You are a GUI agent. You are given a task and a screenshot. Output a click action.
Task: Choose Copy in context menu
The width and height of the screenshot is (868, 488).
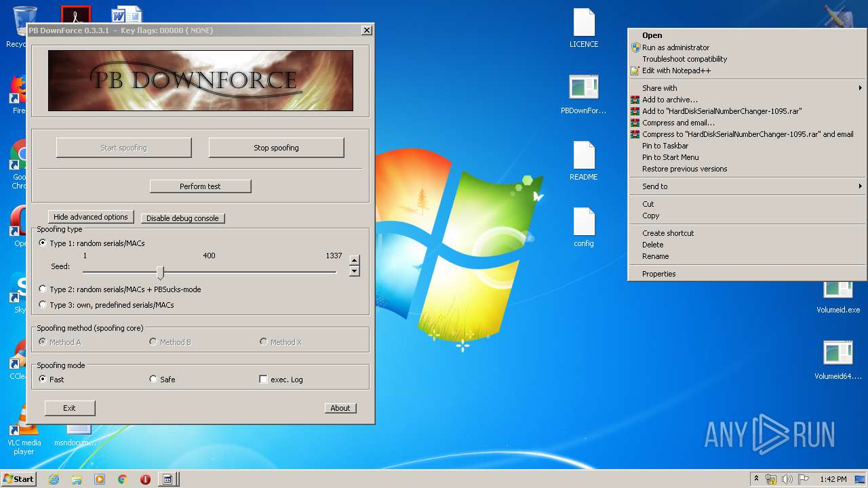pos(747,216)
